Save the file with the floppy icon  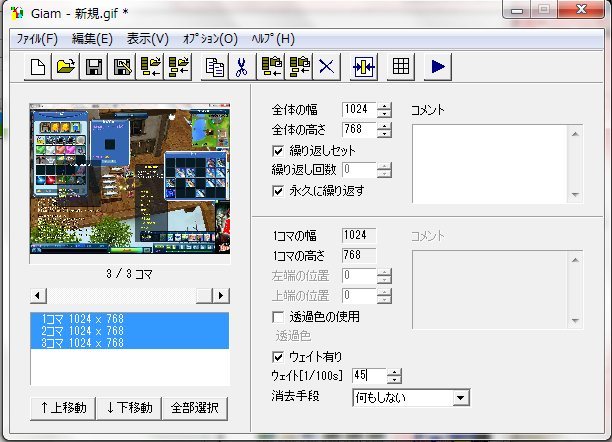94,67
